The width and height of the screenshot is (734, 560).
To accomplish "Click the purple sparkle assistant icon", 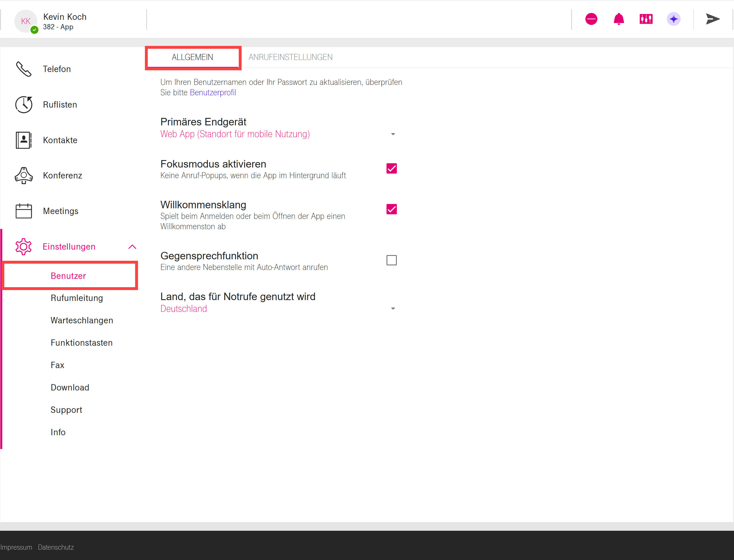I will click(673, 19).
